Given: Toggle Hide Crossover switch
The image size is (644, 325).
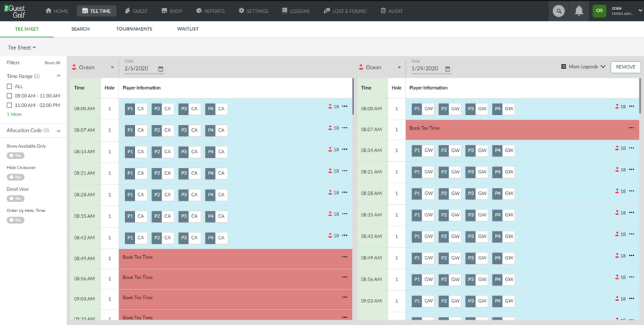Looking at the screenshot, I should tap(15, 177).
